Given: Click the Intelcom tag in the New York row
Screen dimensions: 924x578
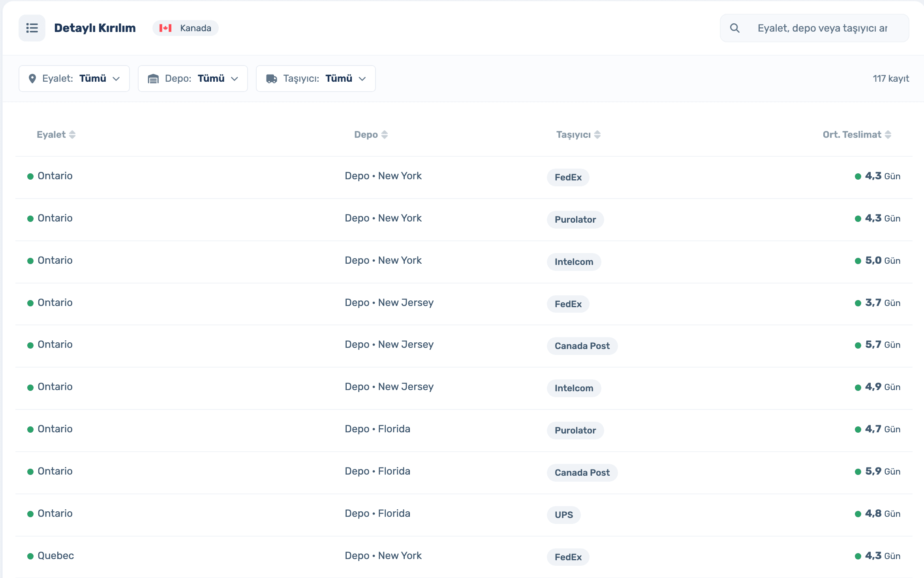Looking at the screenshot, I should [x=574, y=262].
